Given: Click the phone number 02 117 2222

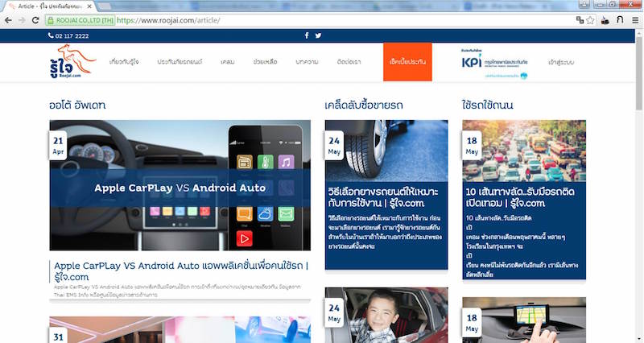Looking at the screenshot, I should (68, 35).
